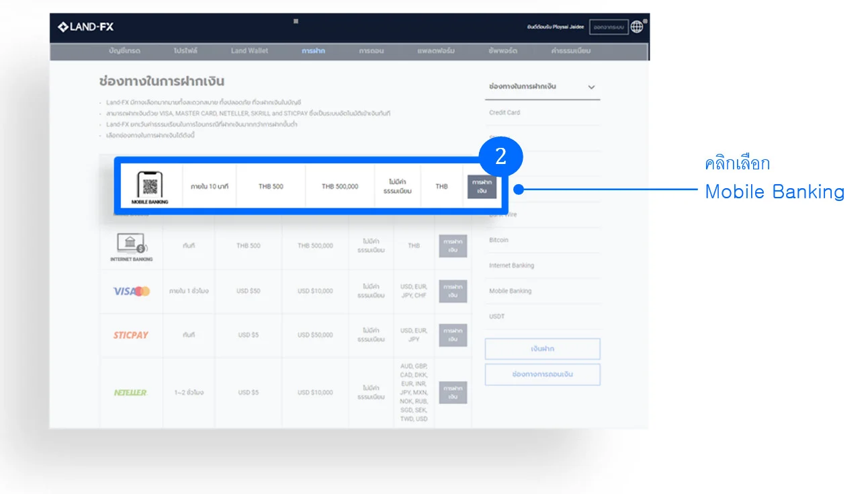868x494 pixels.
Task: Select the Mobile Banking QR code icon
Action: (150, 186)
